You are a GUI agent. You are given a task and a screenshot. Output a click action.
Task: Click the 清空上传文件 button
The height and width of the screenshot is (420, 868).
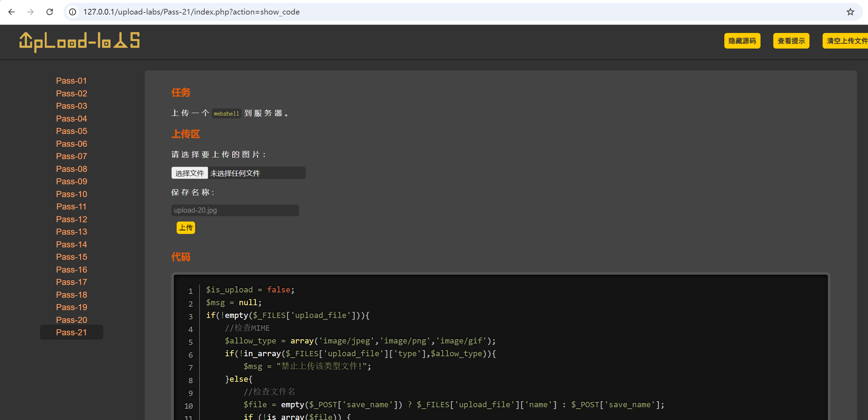[846, 41]
